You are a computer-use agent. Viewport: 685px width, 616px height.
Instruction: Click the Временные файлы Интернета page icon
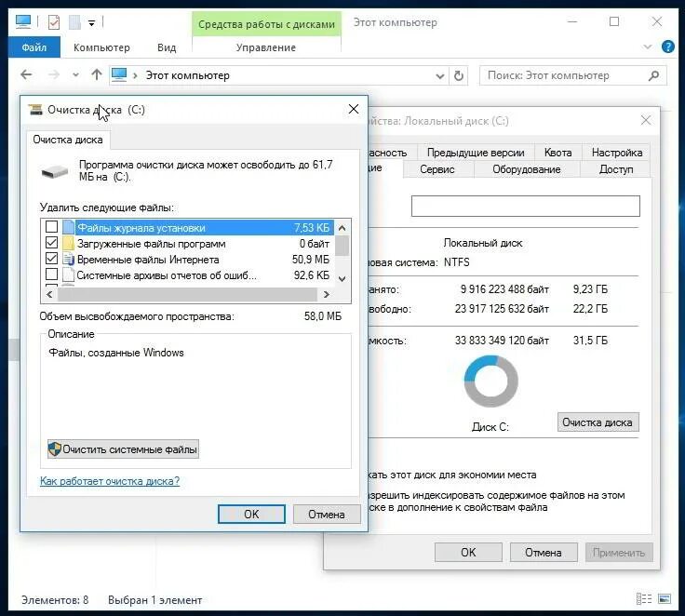69,259
